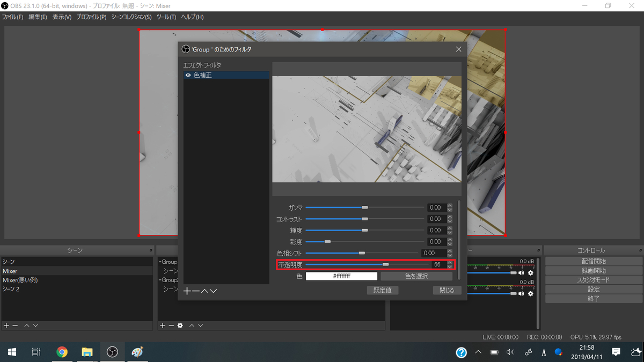Viewport: 644px width, 362px height.
Task: Mute the bottom audio mixer channel speaker
Action: pos(521,293)
